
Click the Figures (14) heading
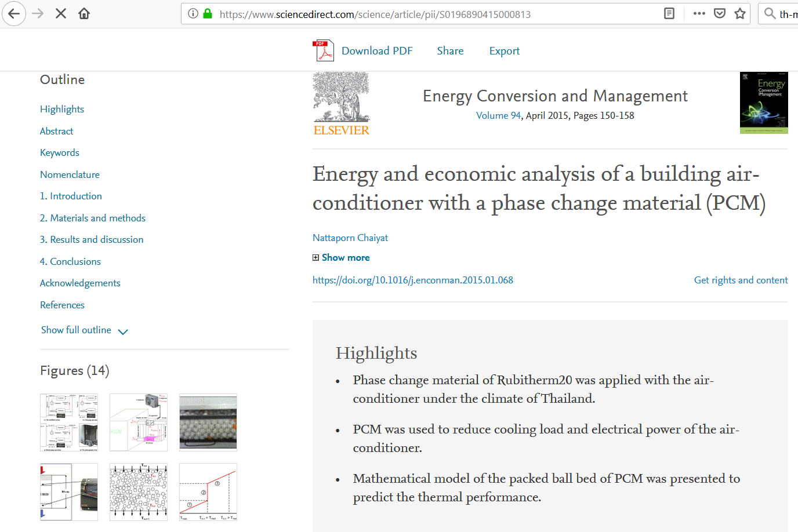point(75,370)
